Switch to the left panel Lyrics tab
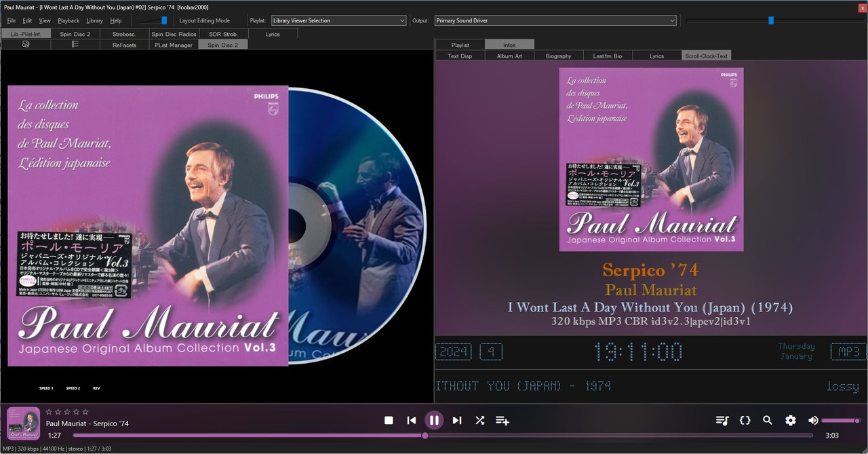 [x=273, y=33]
